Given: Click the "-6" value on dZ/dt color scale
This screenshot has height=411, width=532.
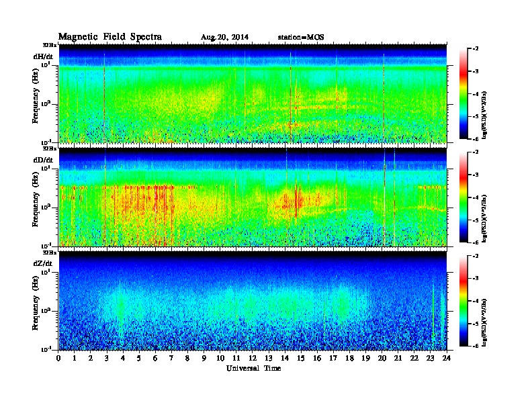Looking at the screenshot, I should 476,346.
